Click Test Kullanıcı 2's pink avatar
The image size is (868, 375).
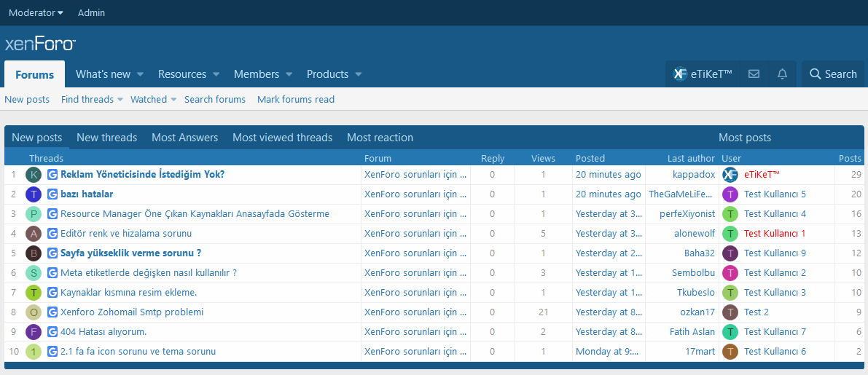click(730, 273)
